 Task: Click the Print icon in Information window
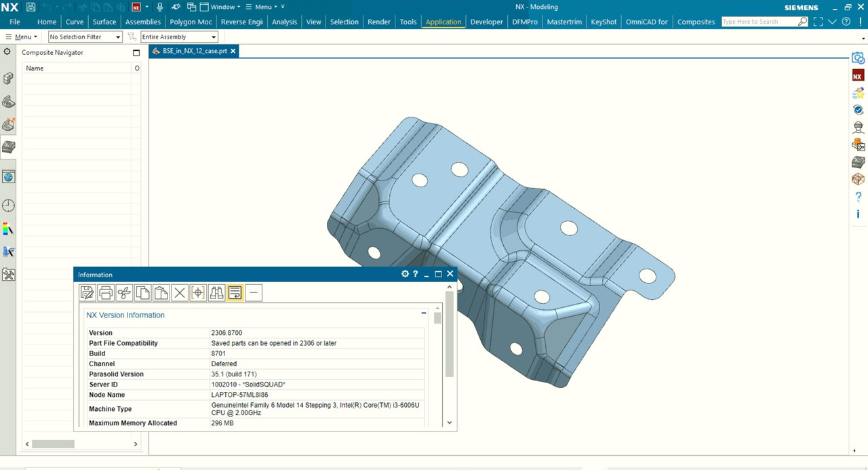click(x=106, y=292)
